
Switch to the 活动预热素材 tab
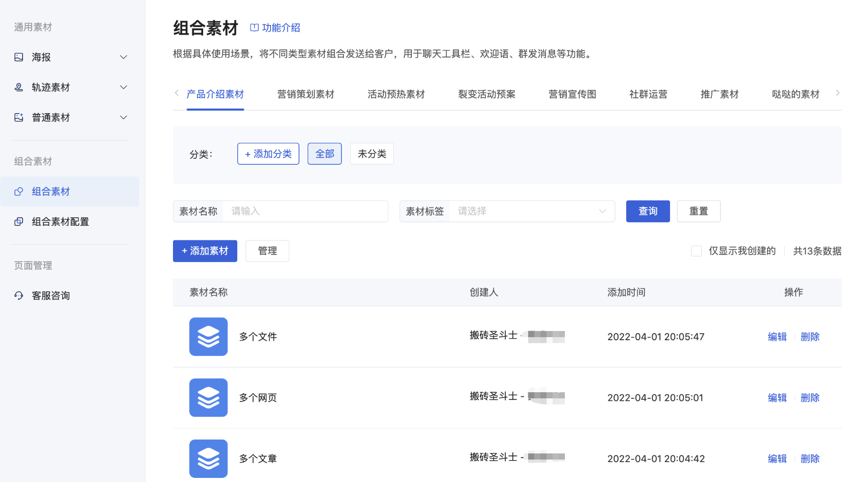(396, 94)
